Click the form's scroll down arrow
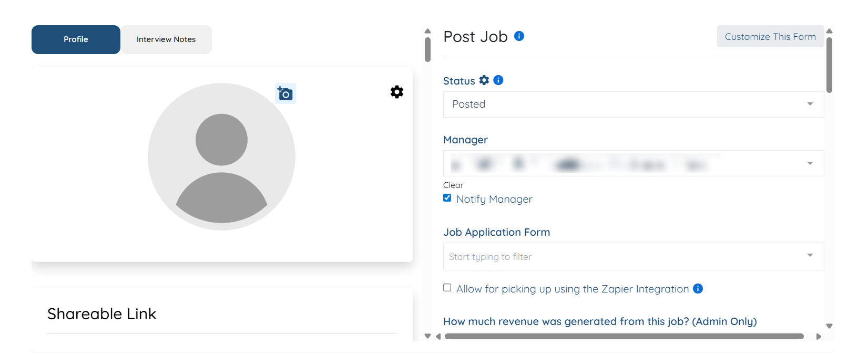This screenshot has width=868, height=356. pyautogui.click(x=829, y=326)
